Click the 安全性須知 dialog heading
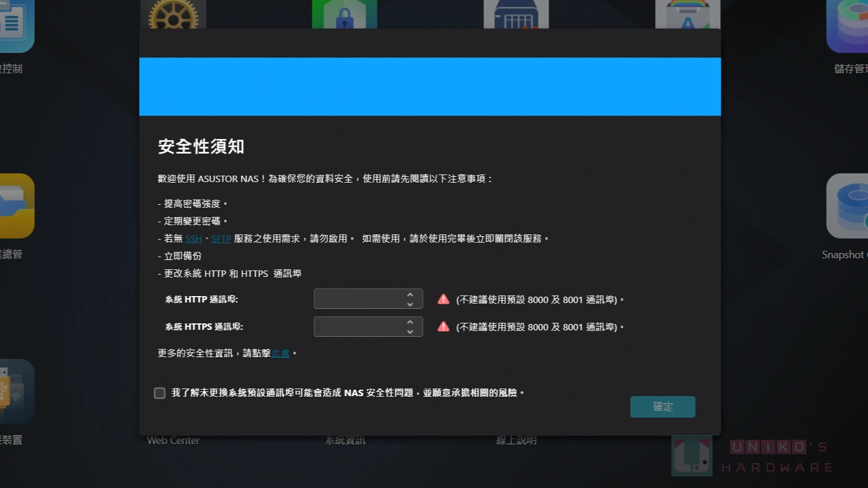Image resolution: width=868 pixels, height=488 pixels. click(x=201, y=147)
